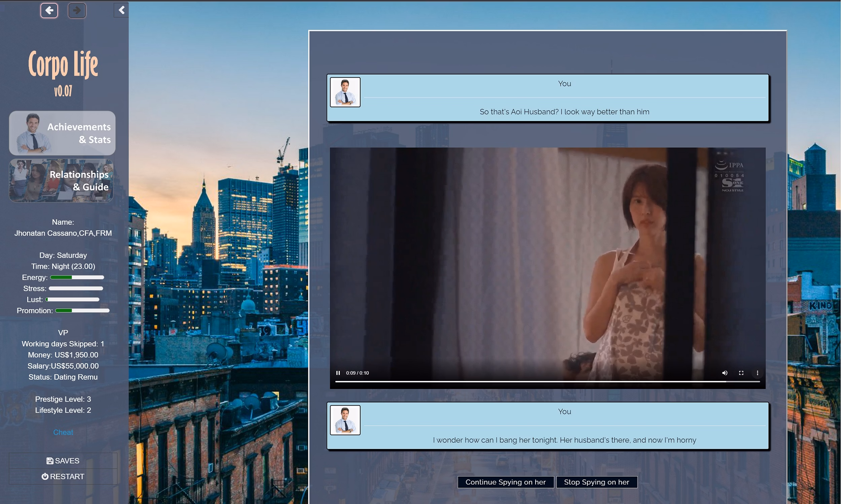Mute the video audio
841x504 pixels.
(724, 373)
